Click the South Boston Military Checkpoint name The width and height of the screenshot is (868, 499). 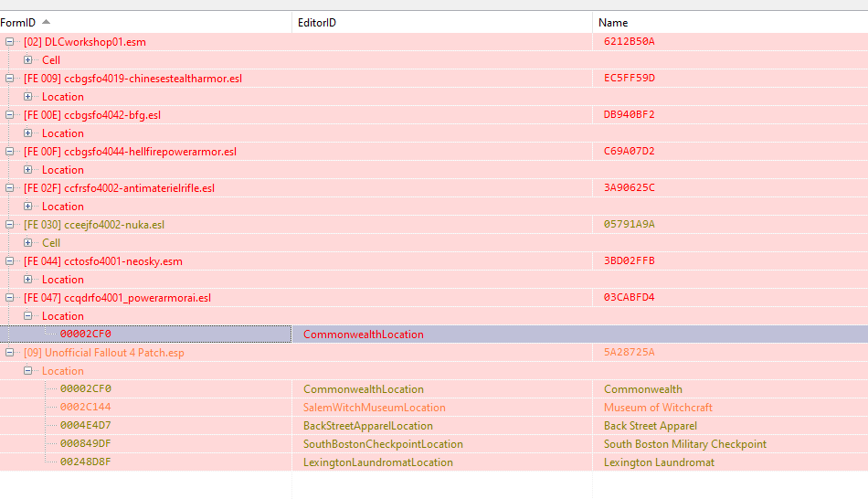coord(685,444)
